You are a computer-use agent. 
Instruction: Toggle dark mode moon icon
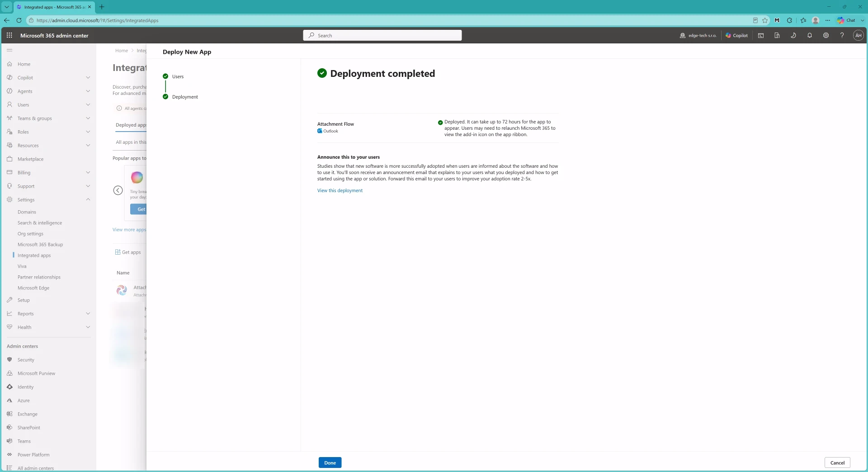pyautogui.click(x=793, y=35)
